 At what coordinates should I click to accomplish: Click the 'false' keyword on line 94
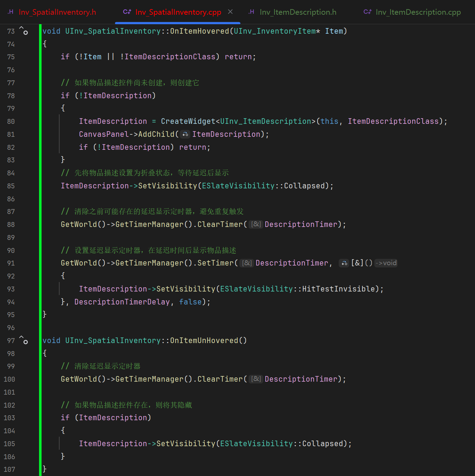pos(190,302)
